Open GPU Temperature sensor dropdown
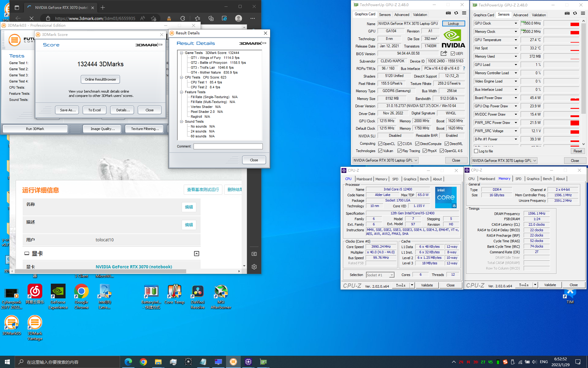Screen dimensions: 588x368 (516, 40)
